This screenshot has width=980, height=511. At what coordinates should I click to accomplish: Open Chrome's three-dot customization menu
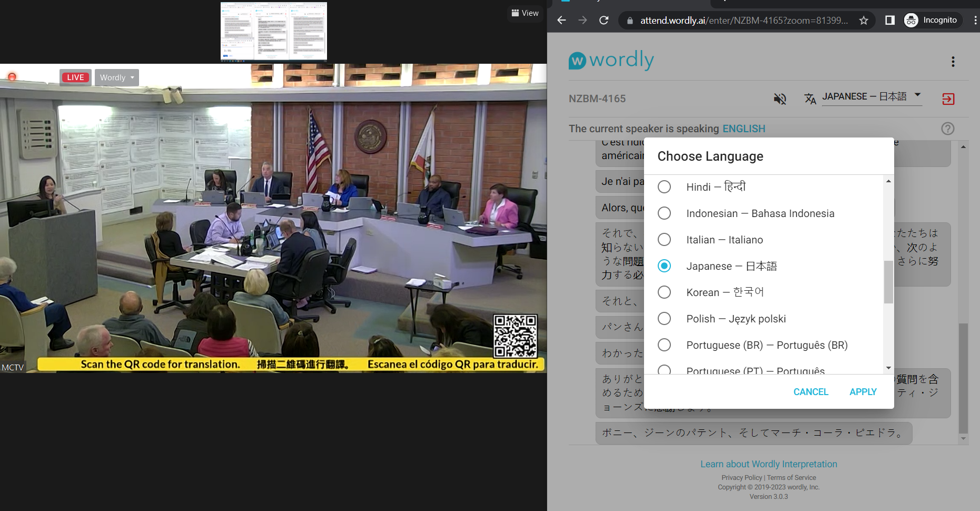(975, 20)
